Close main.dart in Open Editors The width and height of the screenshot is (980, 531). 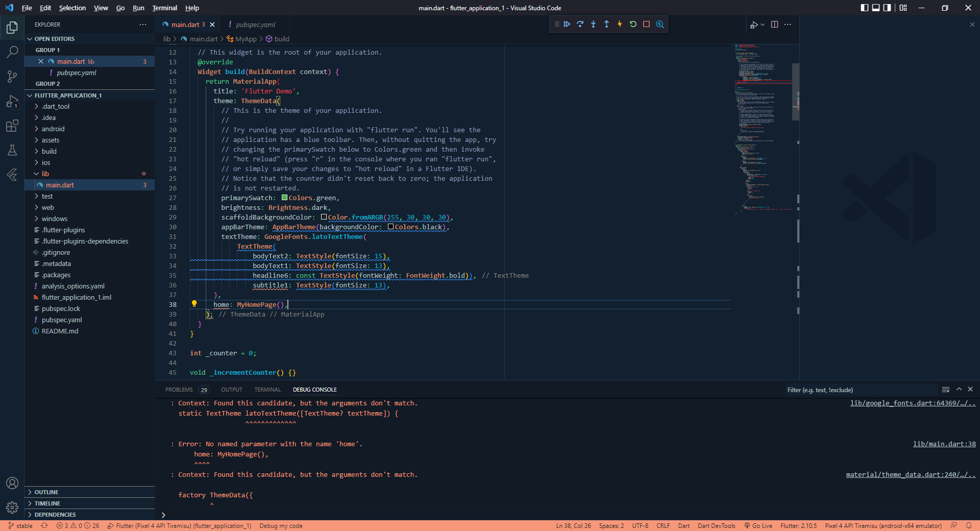click(x=41, y=61)
